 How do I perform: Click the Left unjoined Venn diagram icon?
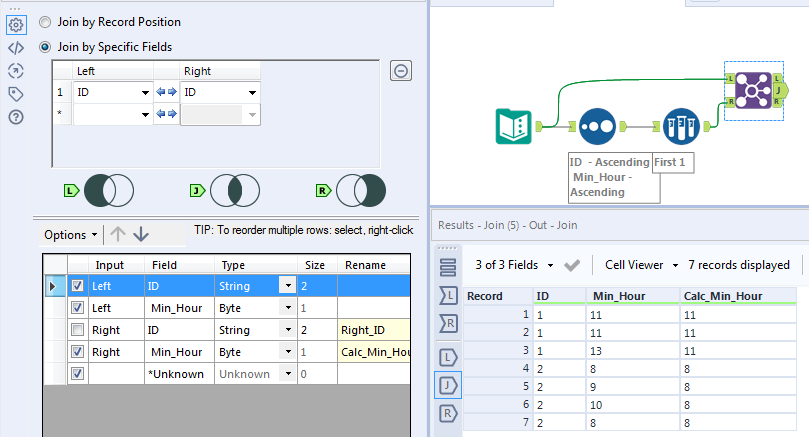(108, 190)
